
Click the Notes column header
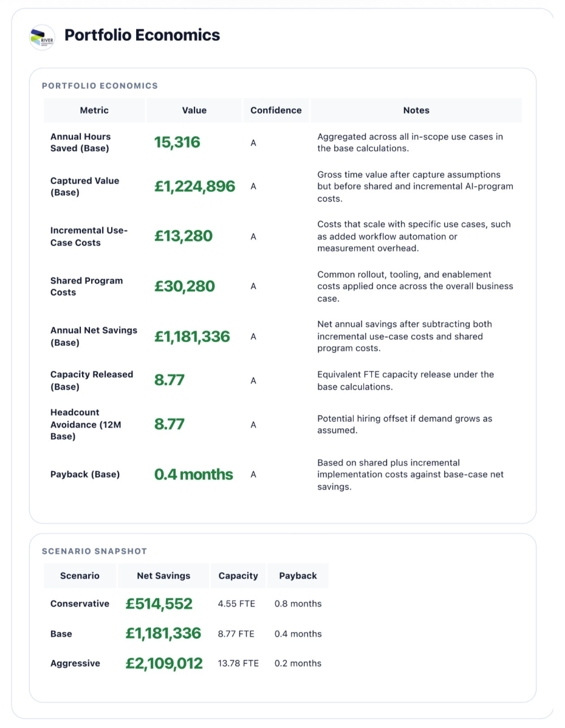[x=416, y=111]
